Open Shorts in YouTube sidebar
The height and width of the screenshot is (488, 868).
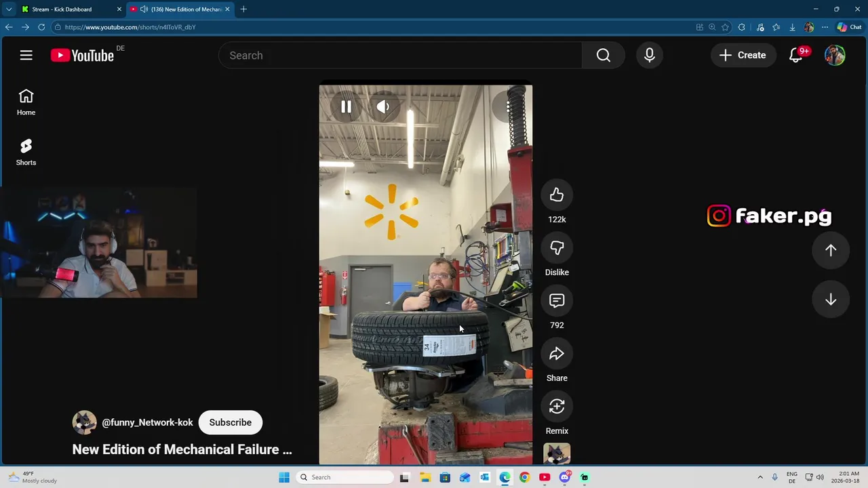pos(26,152)
